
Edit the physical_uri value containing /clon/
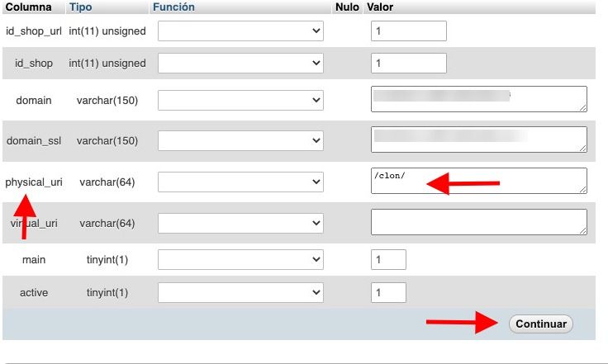click(x=479, y=181)
